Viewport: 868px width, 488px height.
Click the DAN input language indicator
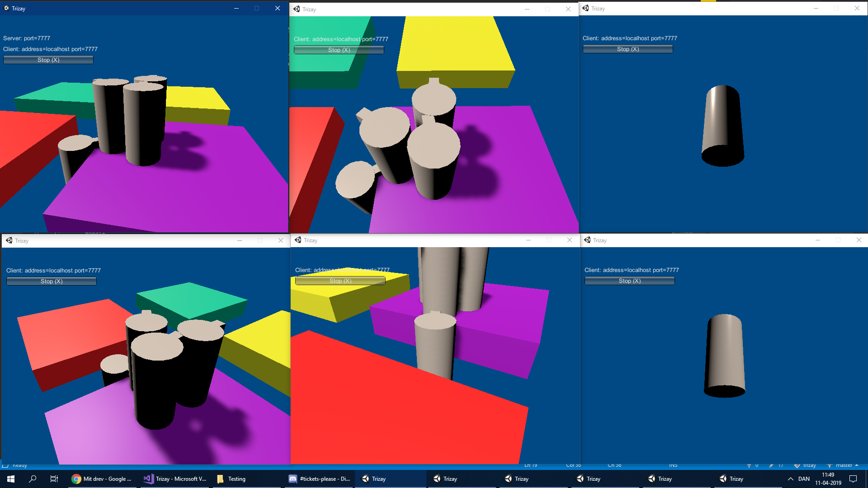(x=804, y=479)
